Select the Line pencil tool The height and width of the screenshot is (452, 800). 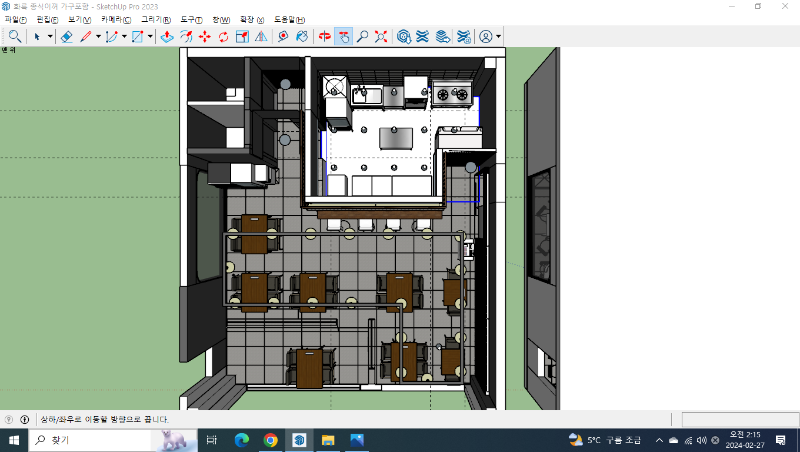tap(86, 36)
